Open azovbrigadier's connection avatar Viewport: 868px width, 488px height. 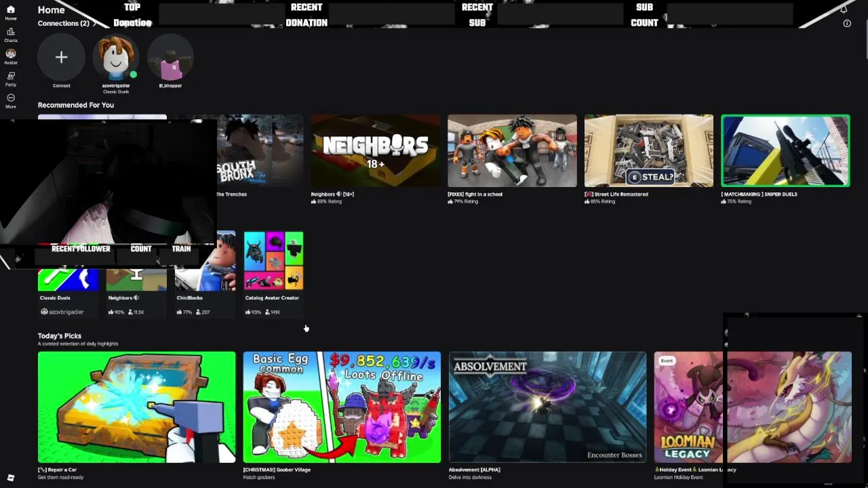coord(116,58)
